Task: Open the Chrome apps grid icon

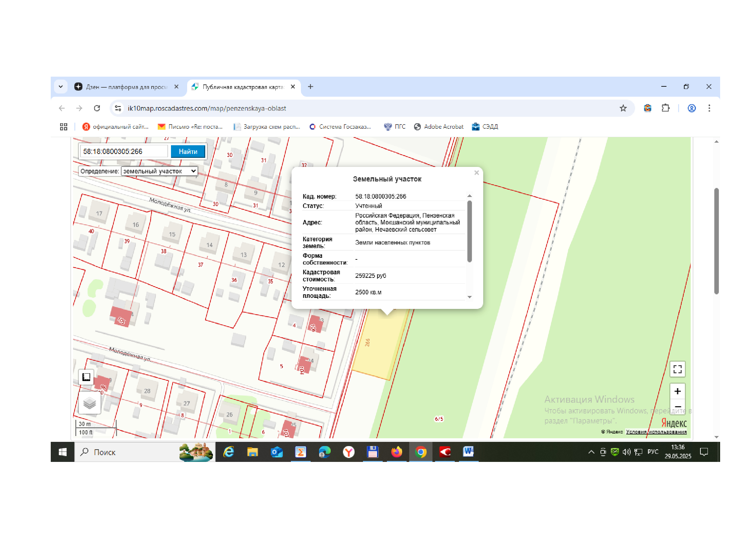Action: (x=64, y=126)
